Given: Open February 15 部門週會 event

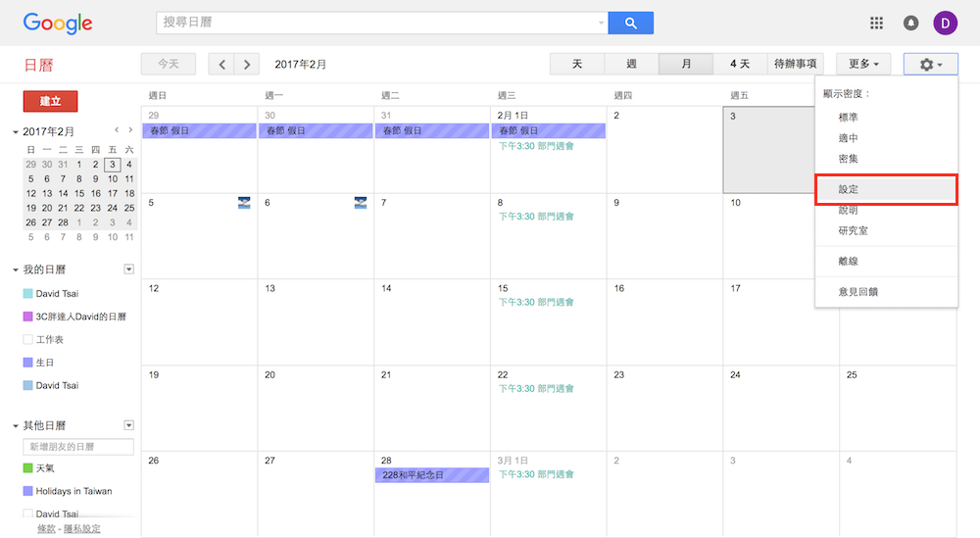Looking at the screenshot, I should (536, 302).
